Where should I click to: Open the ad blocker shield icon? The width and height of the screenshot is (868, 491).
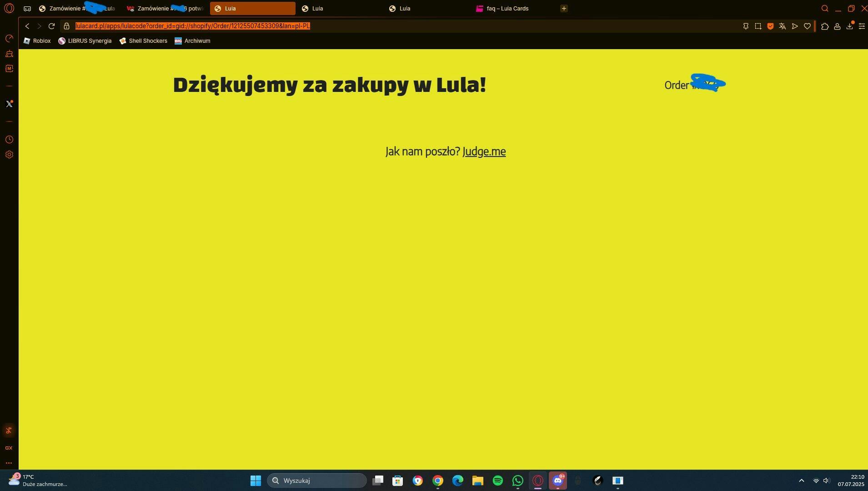[770, 26]
